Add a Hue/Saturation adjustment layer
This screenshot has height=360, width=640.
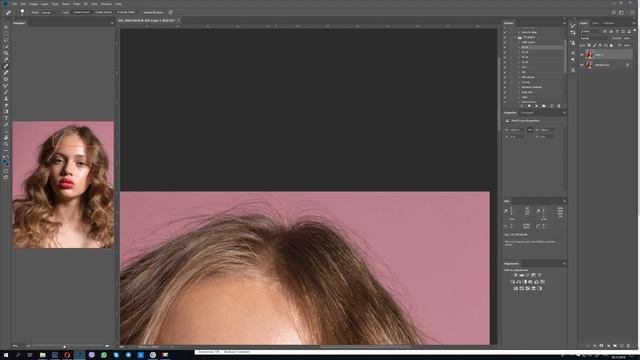click(512, 282)
